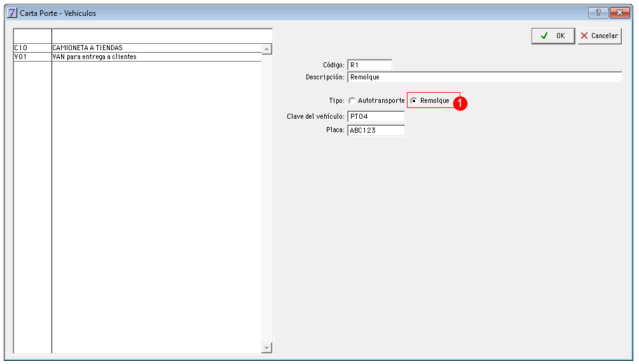Select row C10 in the vehicle list
This screenshot has width=639, height=364.
(138, 48)
